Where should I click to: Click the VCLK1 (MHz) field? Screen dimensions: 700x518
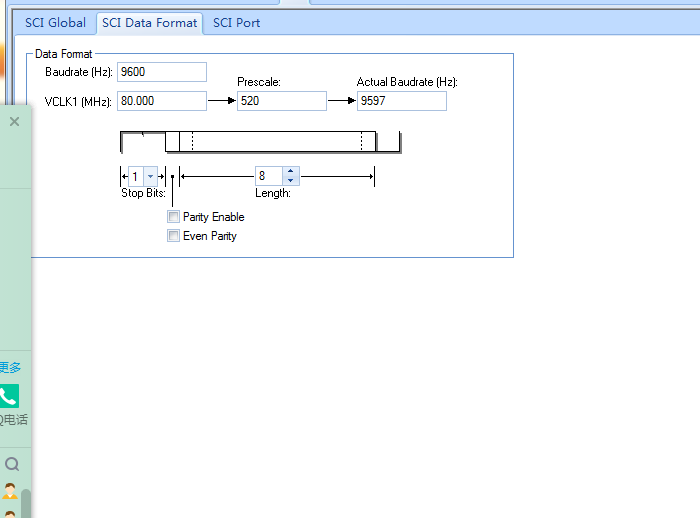[162, 101]
